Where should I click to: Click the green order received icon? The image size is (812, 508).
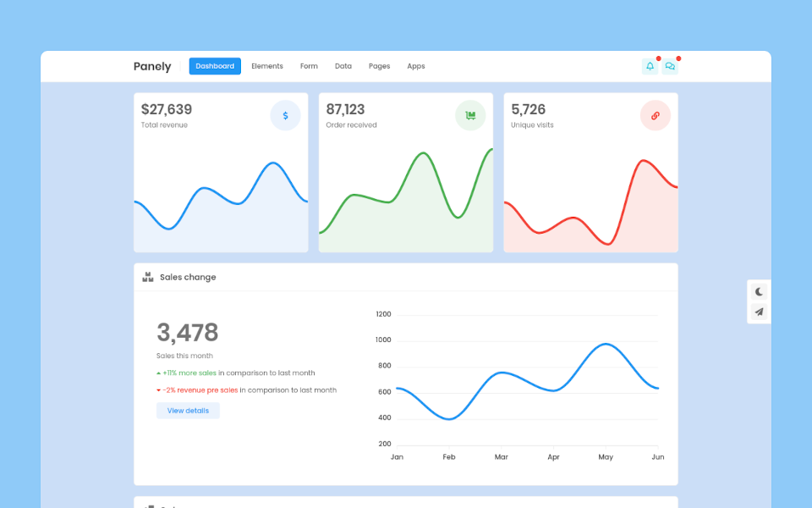click(x=470, y=116)
